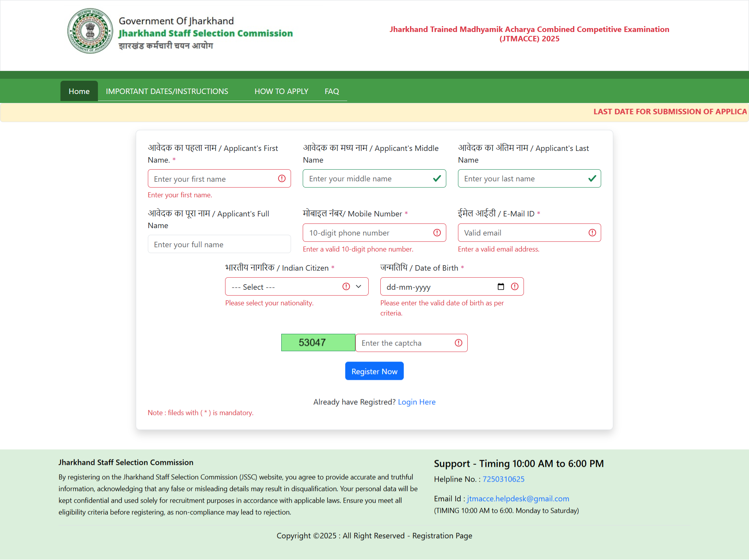
Task: Click the error icon in captcha field
Action: point(458,343)
